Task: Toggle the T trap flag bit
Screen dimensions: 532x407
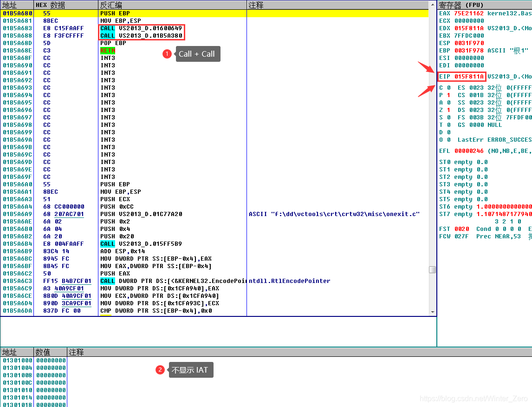Action: click(448, 125)
